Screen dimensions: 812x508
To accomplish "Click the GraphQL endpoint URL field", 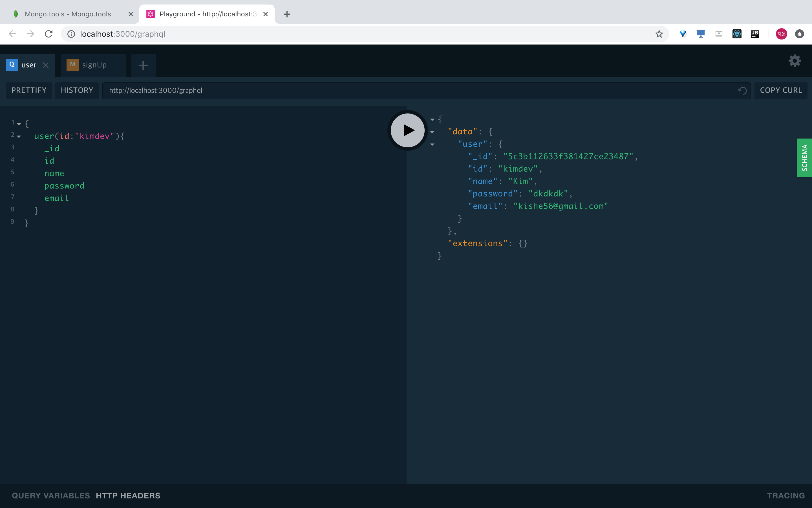I will tap(426, 91).
